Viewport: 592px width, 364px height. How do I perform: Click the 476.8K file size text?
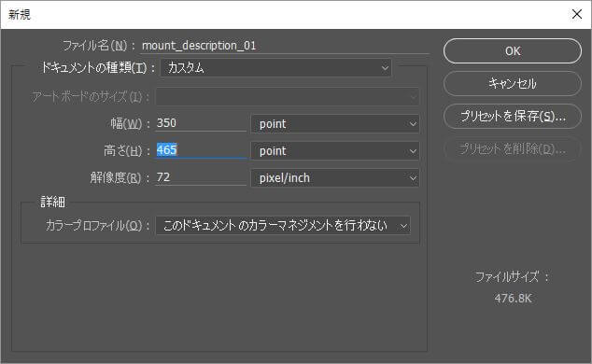click(513, 299)
